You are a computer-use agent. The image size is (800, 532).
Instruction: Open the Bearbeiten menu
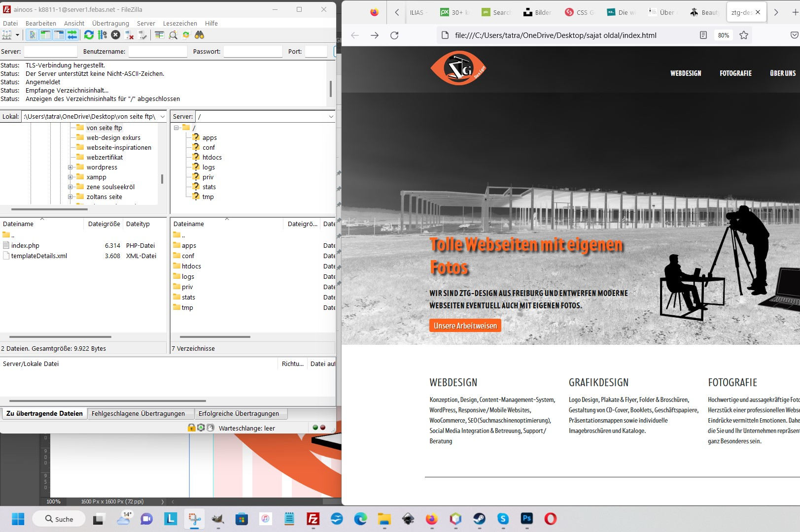pos(41,23)
